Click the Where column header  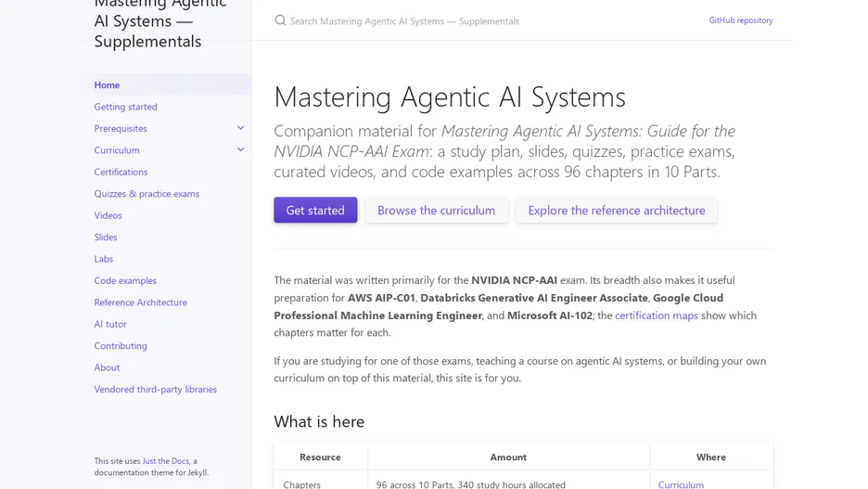pyautogui.click(x=710, y=457)
